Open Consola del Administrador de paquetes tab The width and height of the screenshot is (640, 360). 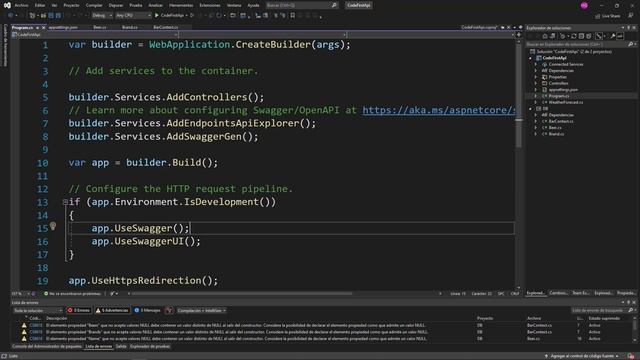47,347
